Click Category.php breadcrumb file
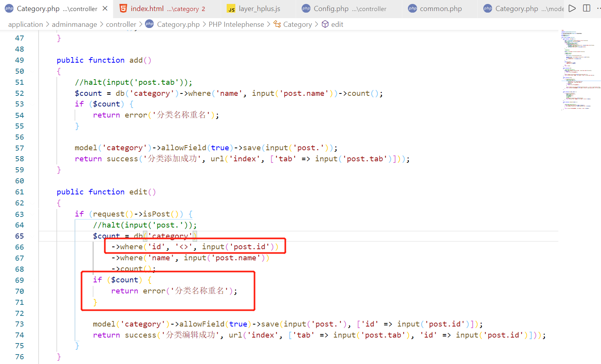The width and height of the screenshot is (601, 364). pos(178,24)
